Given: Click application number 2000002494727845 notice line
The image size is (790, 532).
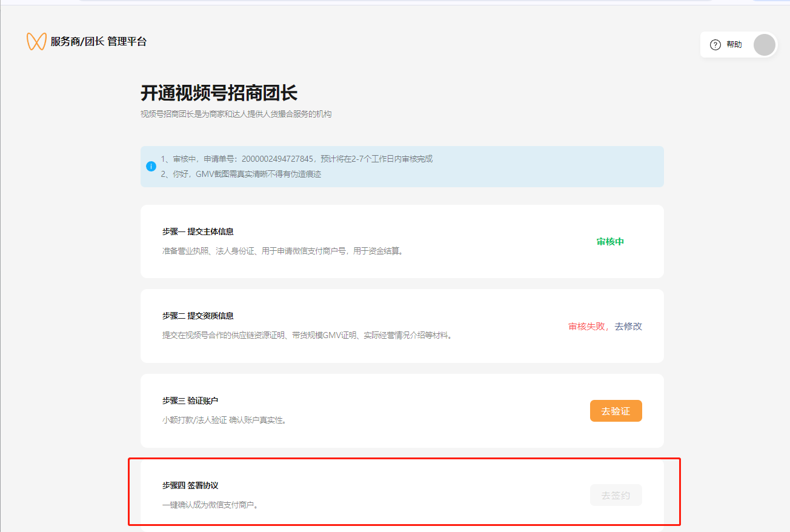Looking at the screenshot, I should click(297, 159).
